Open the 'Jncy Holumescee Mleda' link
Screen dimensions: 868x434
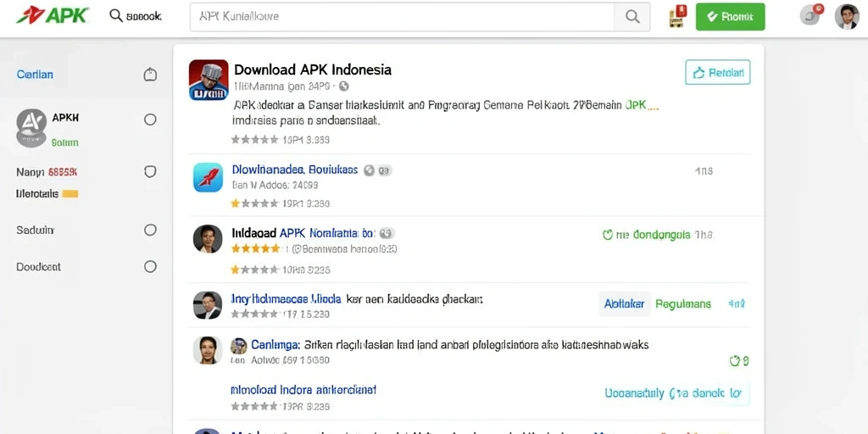(x=287, y=299)
